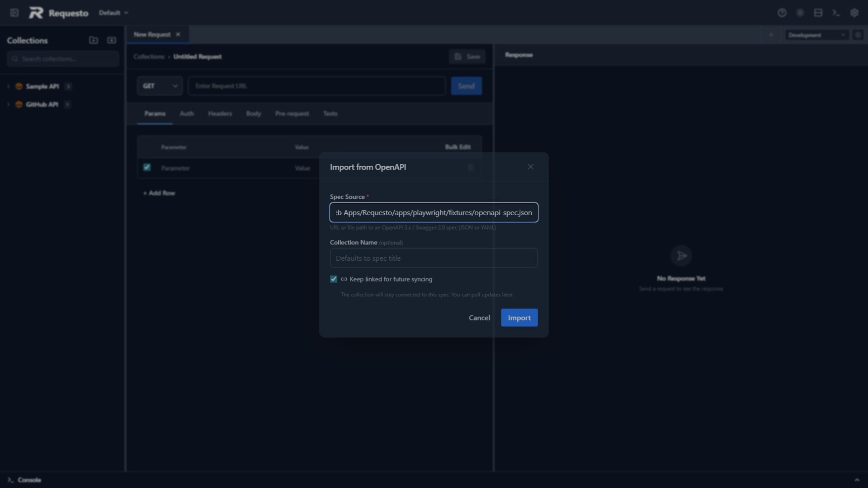Switch to the Headers tab
The image size is (868, 488).
tap(220, 113)
